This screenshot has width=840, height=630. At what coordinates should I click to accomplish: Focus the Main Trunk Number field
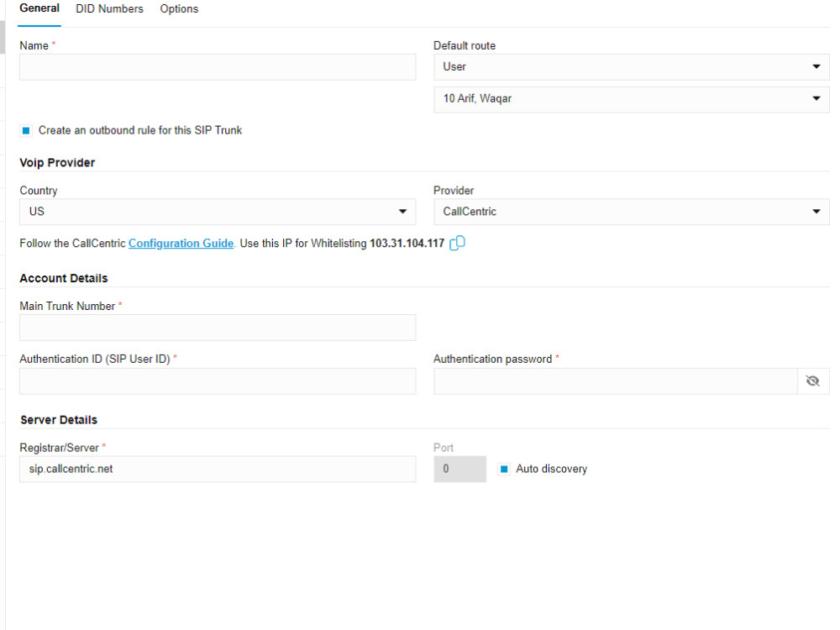pos(218,328)
